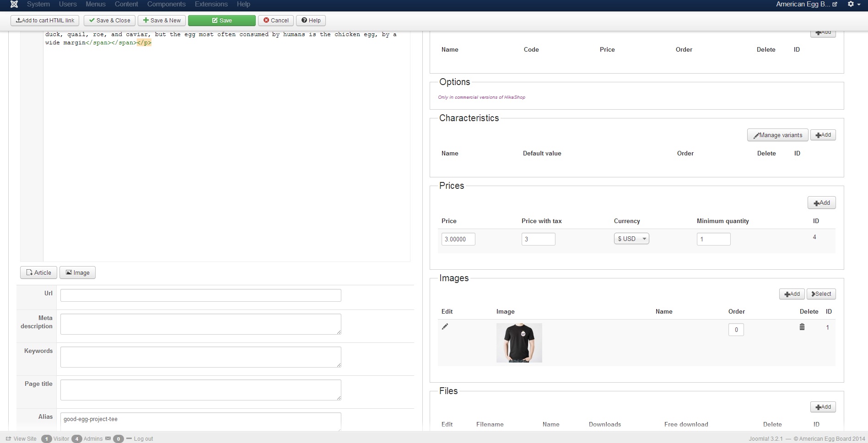The width and height of the screenshot is (868, 443).
Task: Click the Log out footer link
Action: (x=140, y=439)
